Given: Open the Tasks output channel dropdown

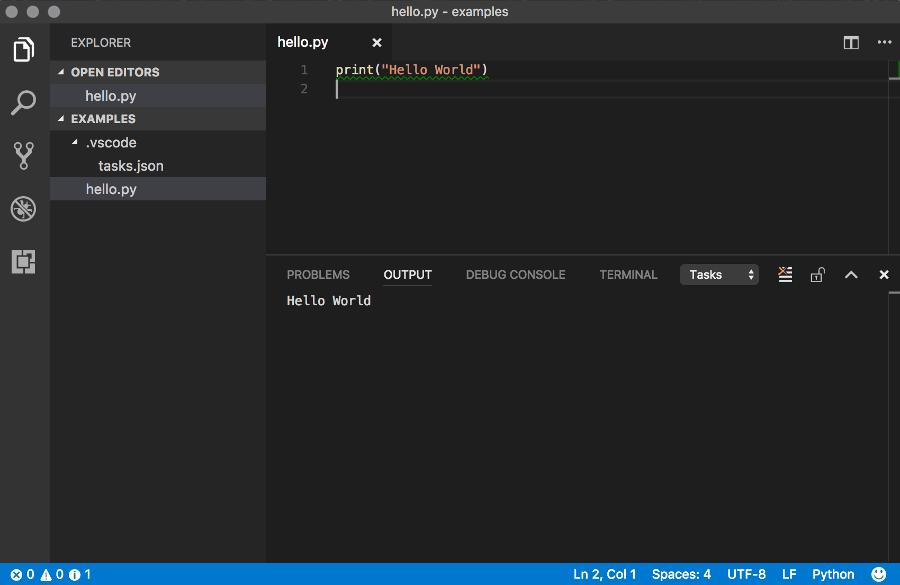Looking at the screenshot, I should coord(719,274).
